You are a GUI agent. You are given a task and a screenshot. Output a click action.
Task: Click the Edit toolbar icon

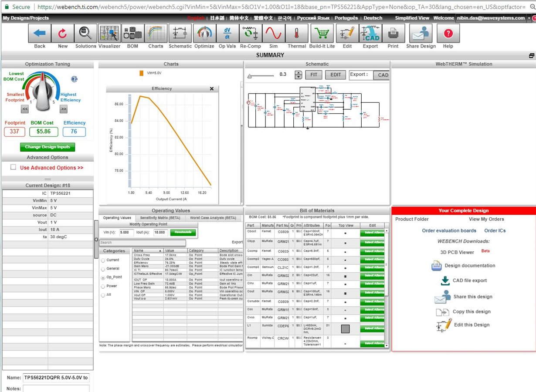click(347, 33)
